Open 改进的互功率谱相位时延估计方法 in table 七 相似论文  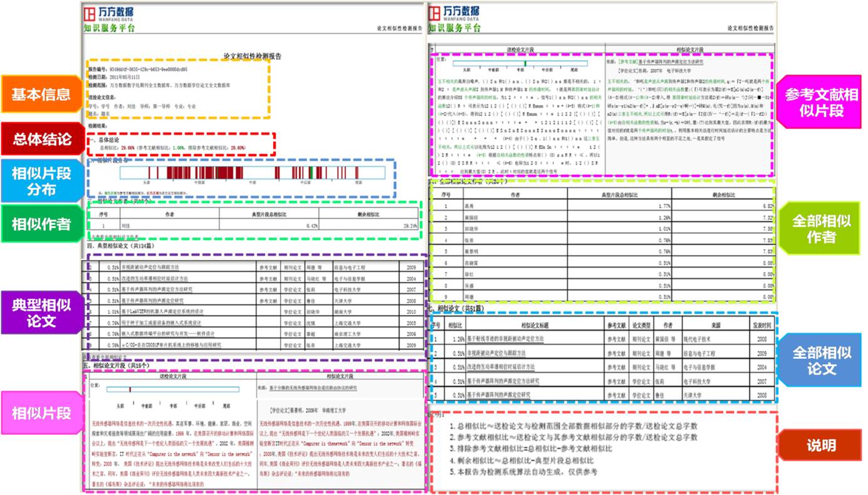point(501,367)
